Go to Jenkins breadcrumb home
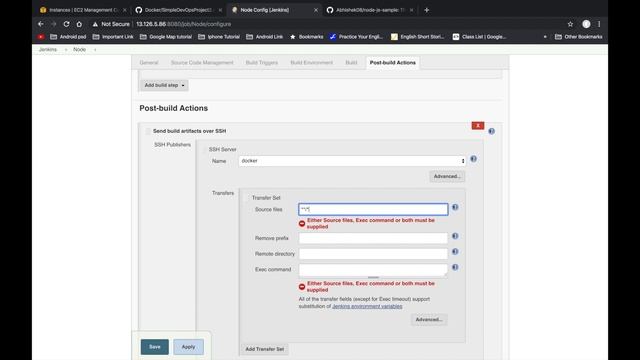Screen dimensions: 640x360 point(48,49)
